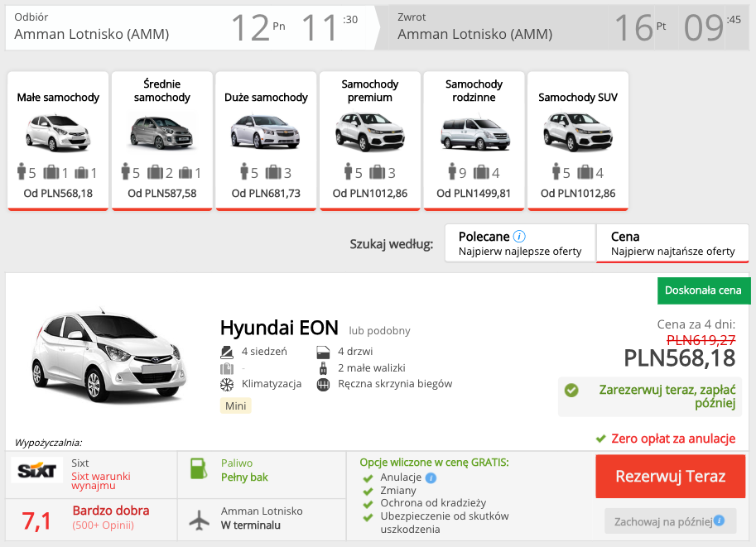Click the Rezerwuj Teraz button
Viewport: 756px width, 547px height.
[x=670, y=476]
